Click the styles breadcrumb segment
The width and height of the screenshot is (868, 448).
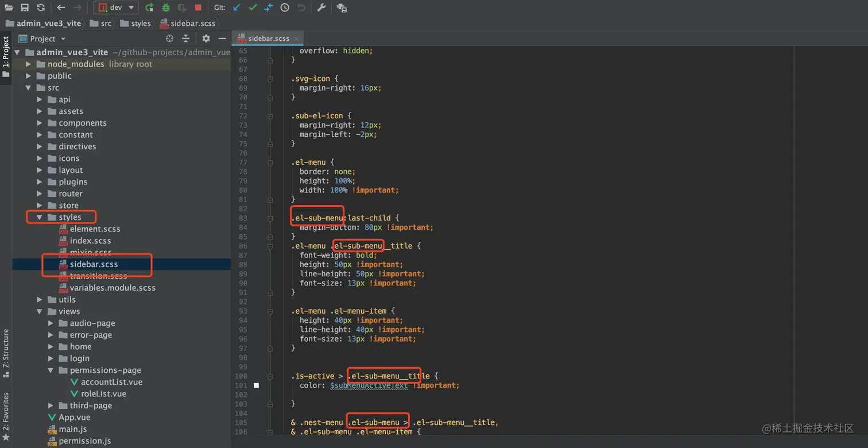pyautogui.click(x=135, y=24)
